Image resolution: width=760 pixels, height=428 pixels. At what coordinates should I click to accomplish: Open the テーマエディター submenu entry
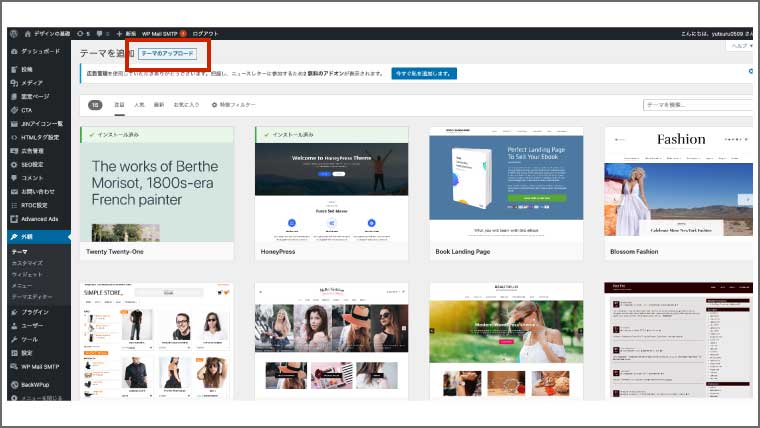tap(32, 296)
